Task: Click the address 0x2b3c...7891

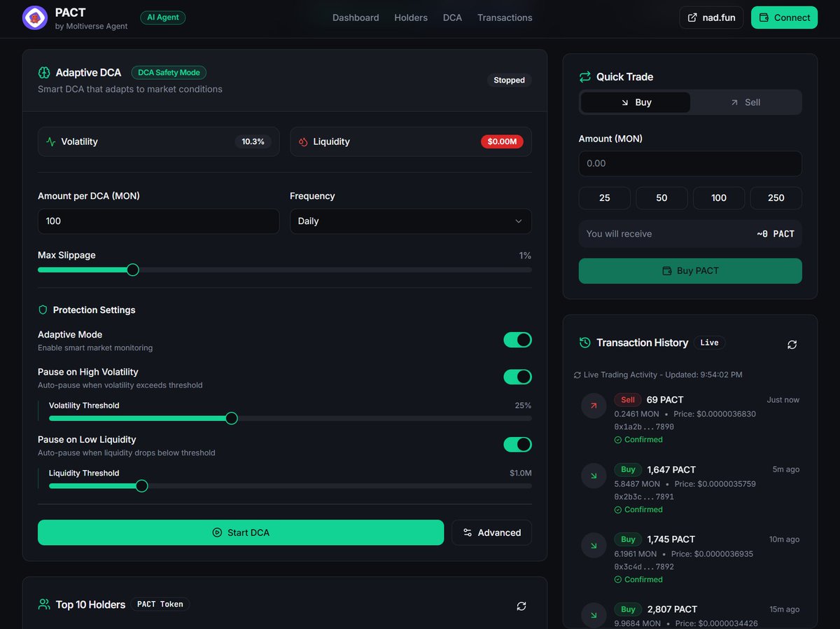Action: [x=644, y=497]
